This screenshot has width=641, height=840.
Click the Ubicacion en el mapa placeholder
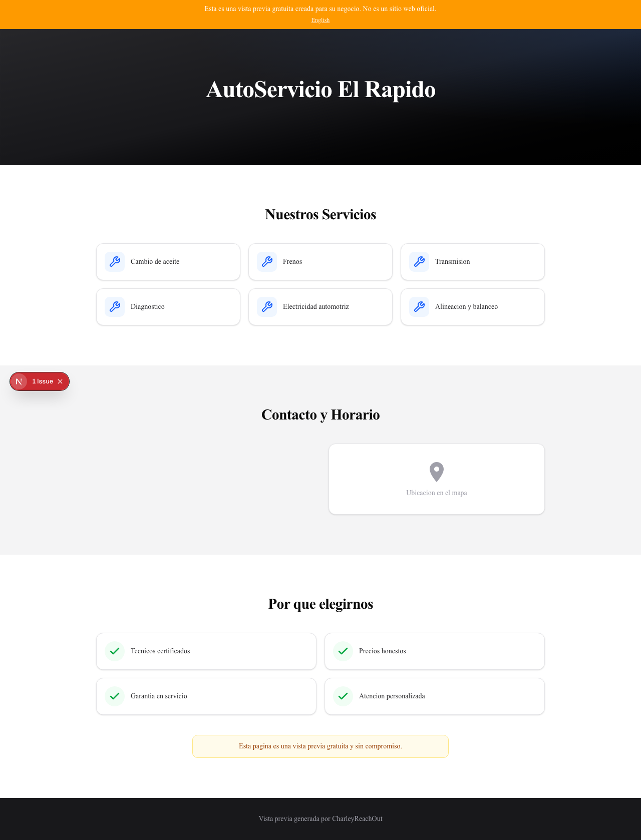pos(437,479)
